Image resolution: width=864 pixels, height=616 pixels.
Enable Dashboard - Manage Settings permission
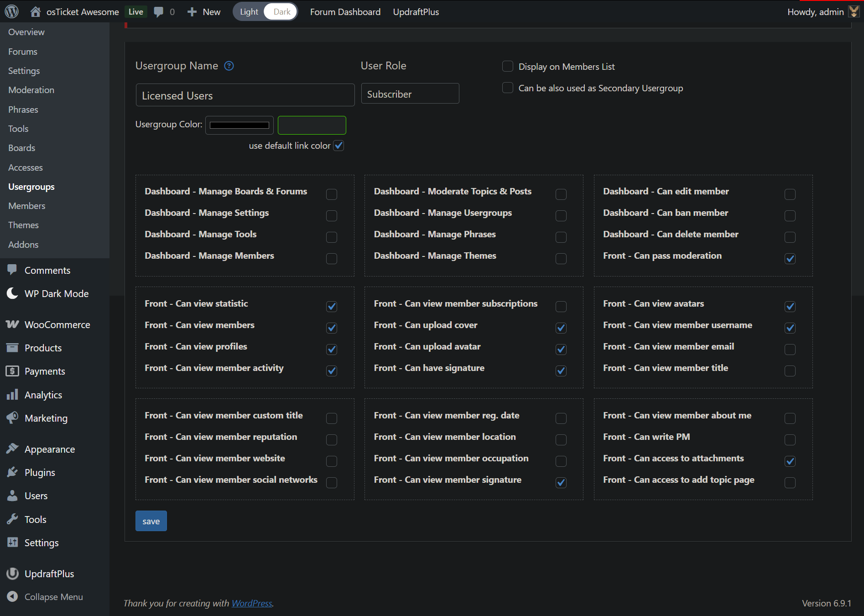coord(332,216)
